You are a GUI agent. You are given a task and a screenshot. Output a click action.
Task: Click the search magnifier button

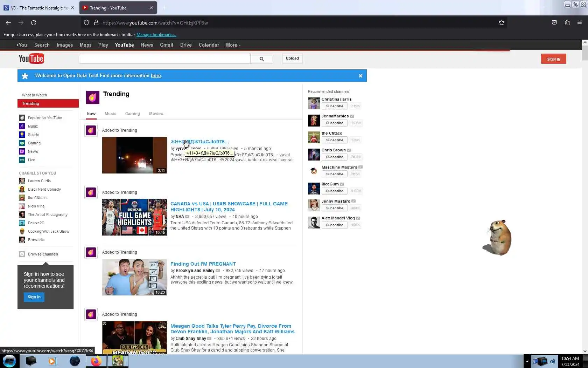[x=261, y=59]
